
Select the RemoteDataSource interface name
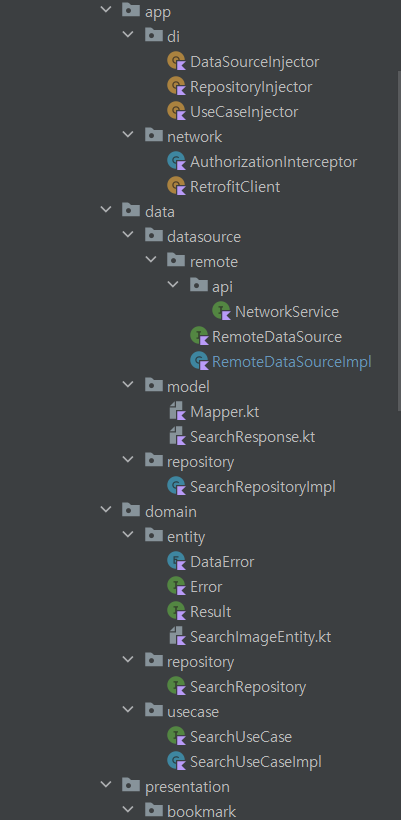pos(277,337)
